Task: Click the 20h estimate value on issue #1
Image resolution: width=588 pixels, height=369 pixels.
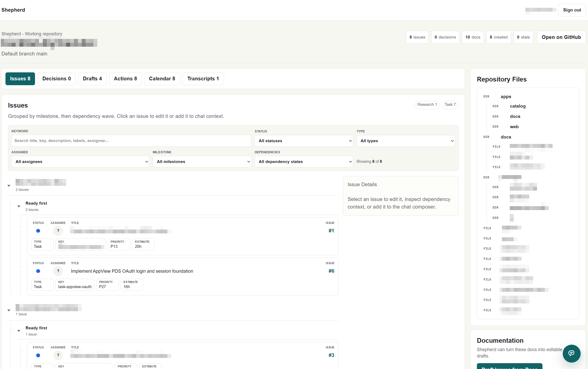Action: [x=138, y=246]
